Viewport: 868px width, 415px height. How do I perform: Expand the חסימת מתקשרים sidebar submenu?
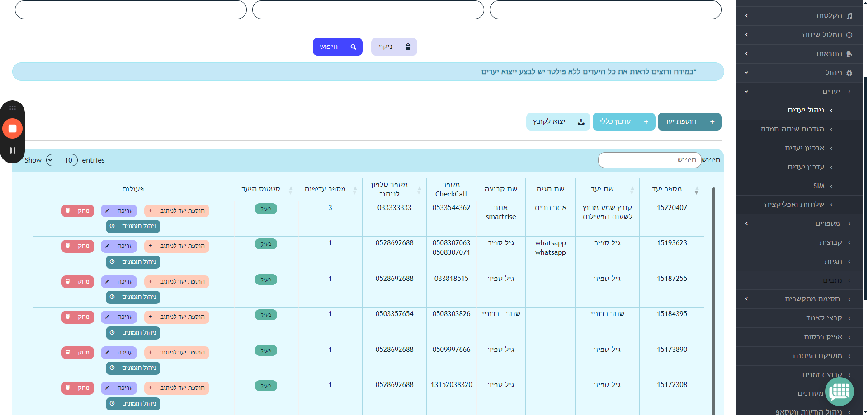tap(799, 299)
